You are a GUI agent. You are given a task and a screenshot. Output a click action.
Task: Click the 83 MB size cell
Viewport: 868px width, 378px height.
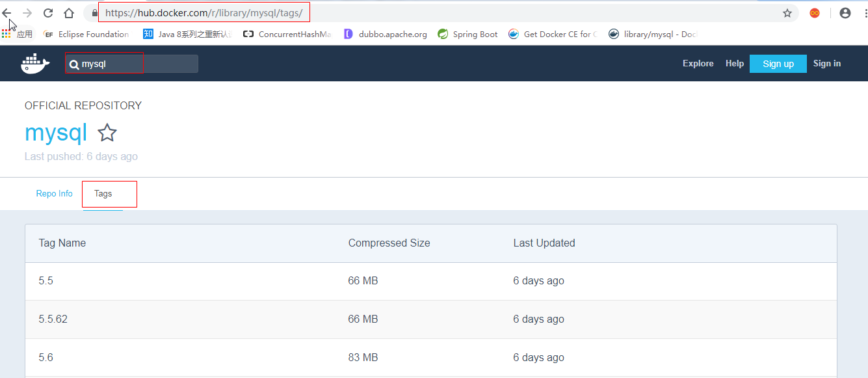363,358
